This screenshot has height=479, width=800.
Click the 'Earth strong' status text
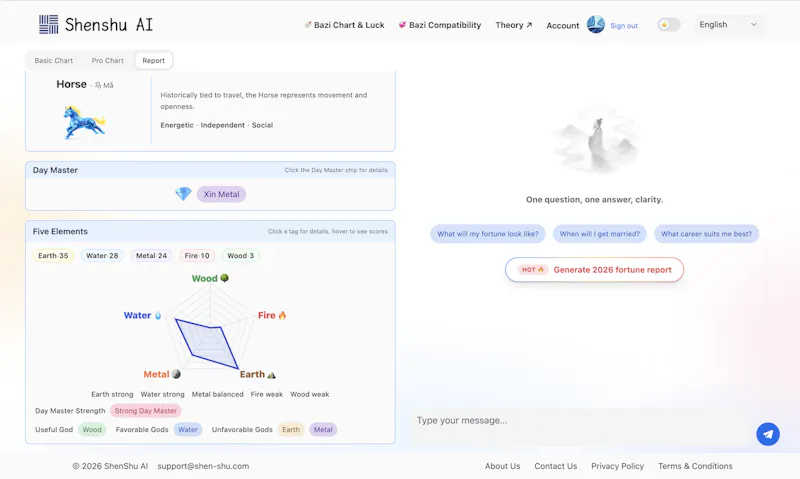[112, 394]
